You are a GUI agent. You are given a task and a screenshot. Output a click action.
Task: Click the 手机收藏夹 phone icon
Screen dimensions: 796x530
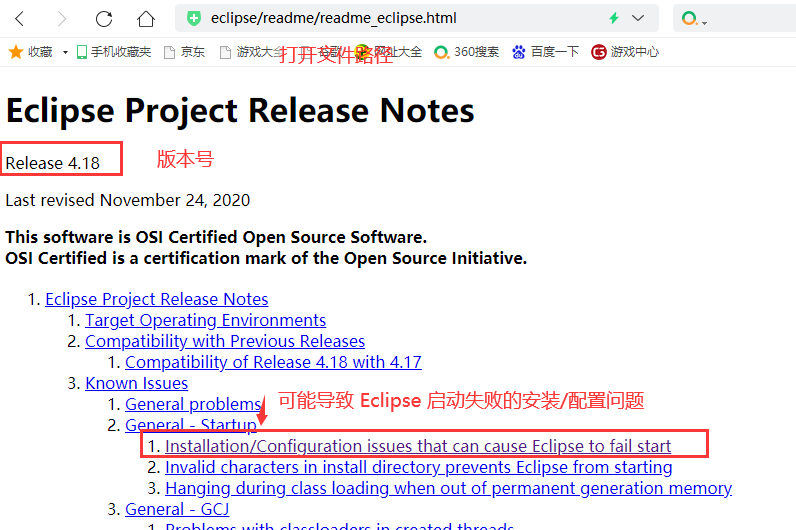tap(81, 52)
